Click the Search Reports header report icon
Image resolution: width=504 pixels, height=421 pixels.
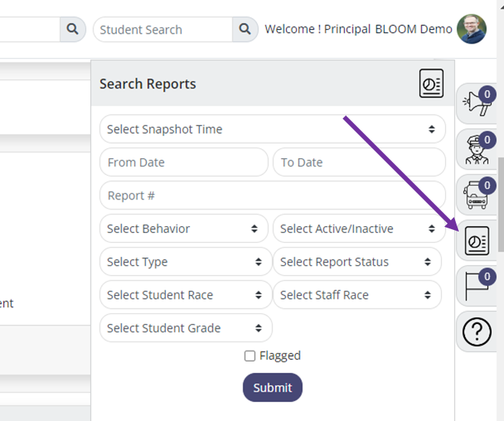tap(431, 83)
